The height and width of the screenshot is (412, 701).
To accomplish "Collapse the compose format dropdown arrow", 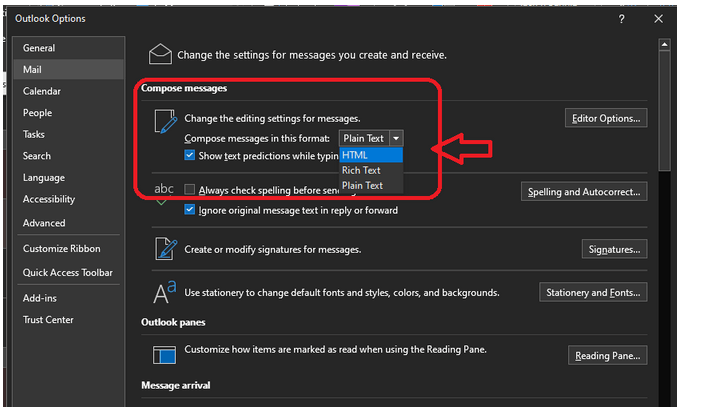I will [x=396, y=139].
